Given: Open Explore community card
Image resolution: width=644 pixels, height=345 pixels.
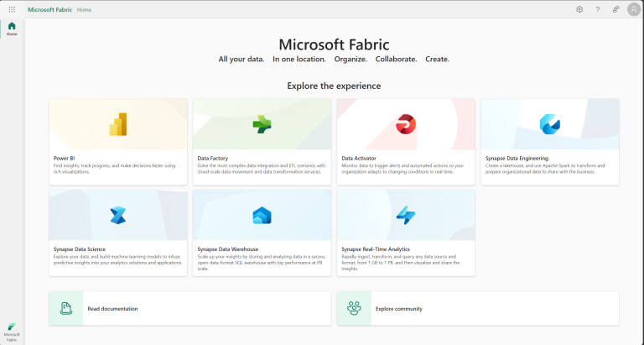Looking at the screenshot, I should (478, 308).
